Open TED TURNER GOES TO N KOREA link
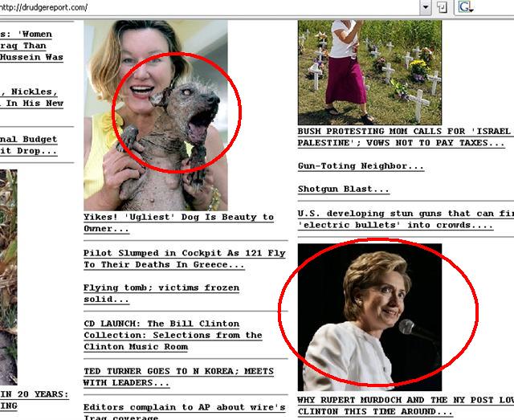This screenshot has height=420, width=514. coord(178,377)
